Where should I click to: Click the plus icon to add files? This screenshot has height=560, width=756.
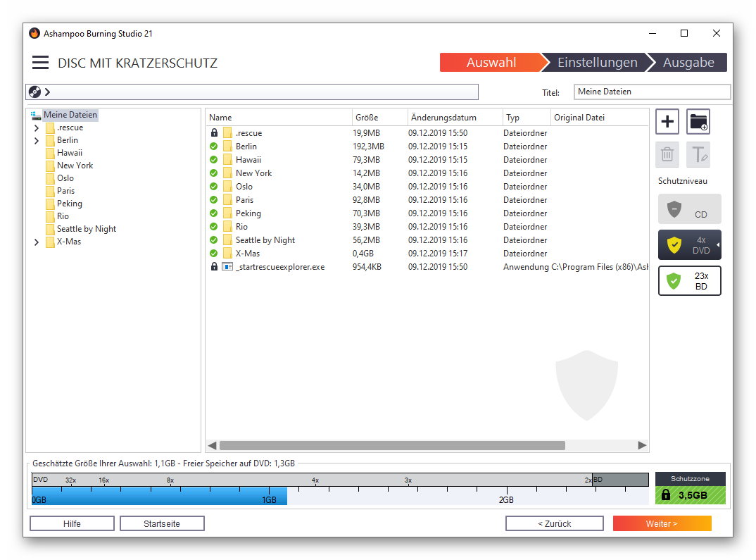pyautogui.click(x=667, y=122)
